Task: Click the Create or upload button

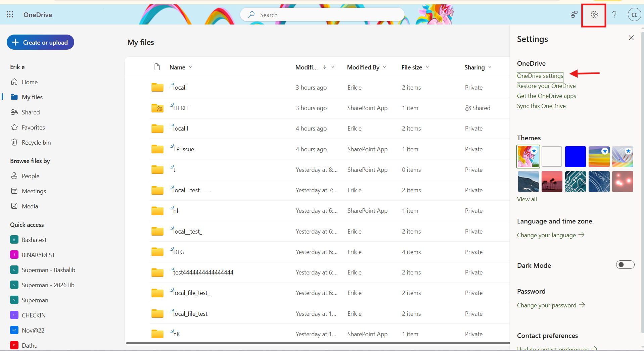Action: click(40, 42)
